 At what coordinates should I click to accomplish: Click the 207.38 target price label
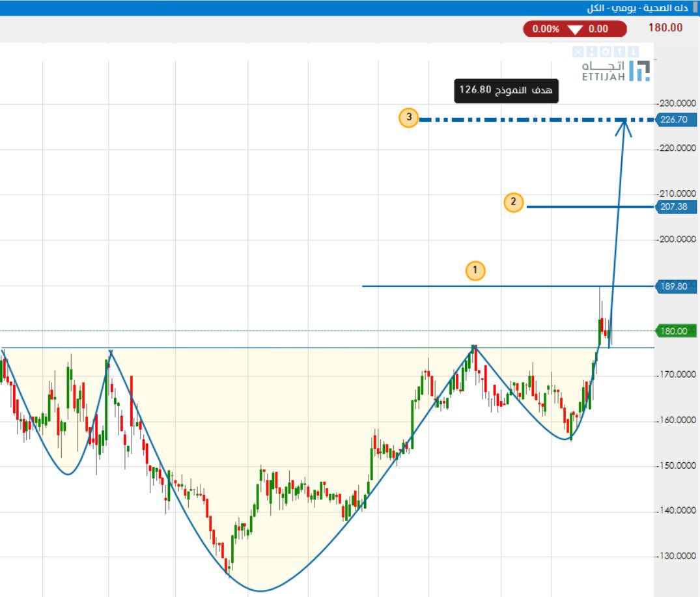[x=676, y=206]
